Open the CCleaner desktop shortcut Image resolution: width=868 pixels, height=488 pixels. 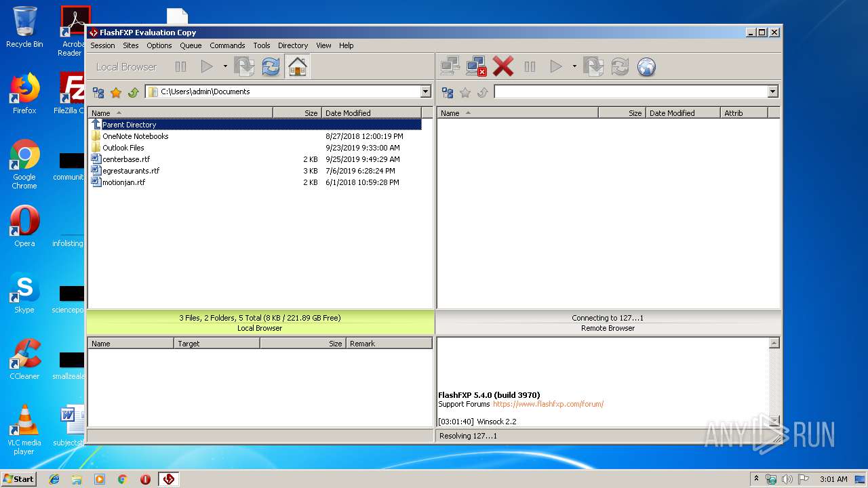click(24, 359)
